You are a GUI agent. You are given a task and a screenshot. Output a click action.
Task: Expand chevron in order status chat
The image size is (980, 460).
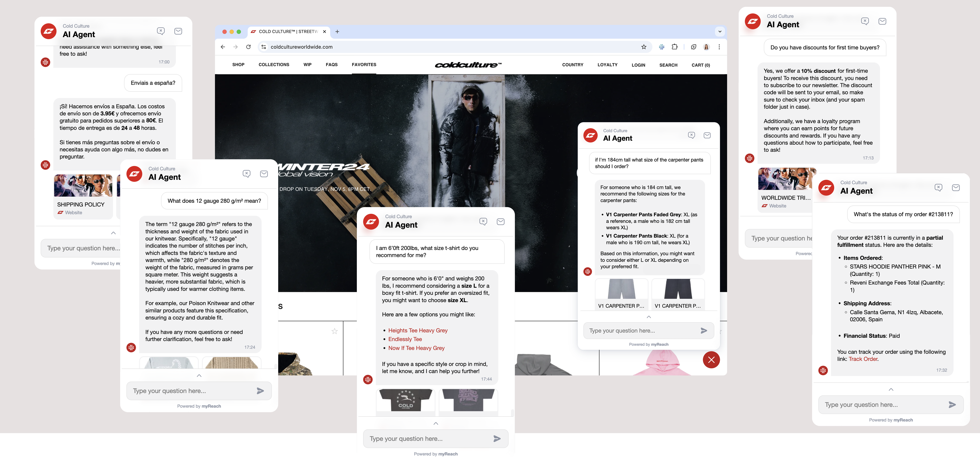[891, 390]
